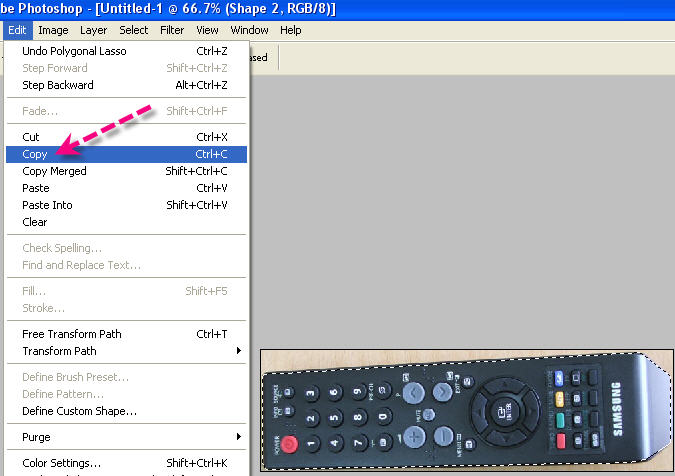
Task: Expand the Purge submenu
Action: coord(127,437)
